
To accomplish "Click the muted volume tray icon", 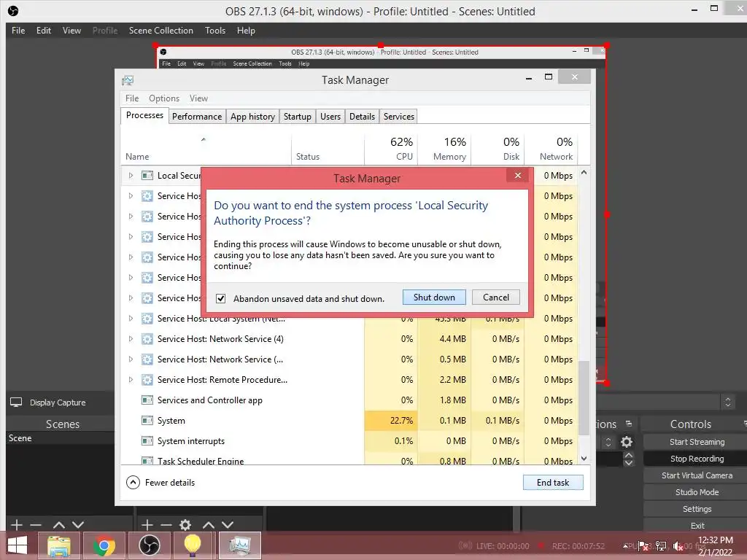I will coord(678,546).
